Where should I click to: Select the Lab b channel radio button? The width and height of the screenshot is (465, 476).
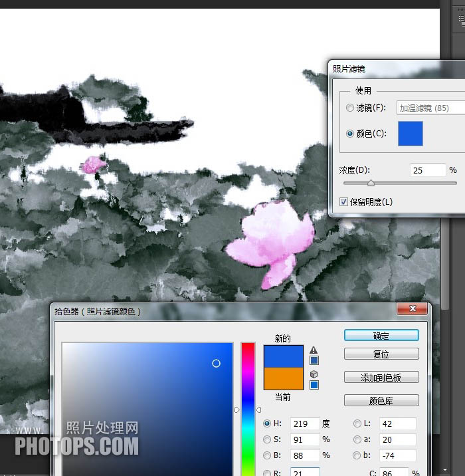(357, 455)
